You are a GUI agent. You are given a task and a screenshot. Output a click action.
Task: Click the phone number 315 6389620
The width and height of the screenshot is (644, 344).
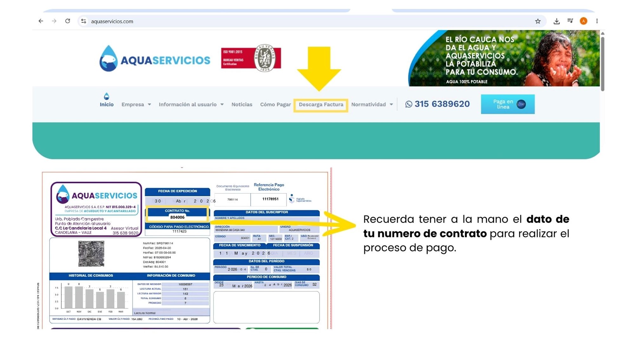tap(442, 104)
